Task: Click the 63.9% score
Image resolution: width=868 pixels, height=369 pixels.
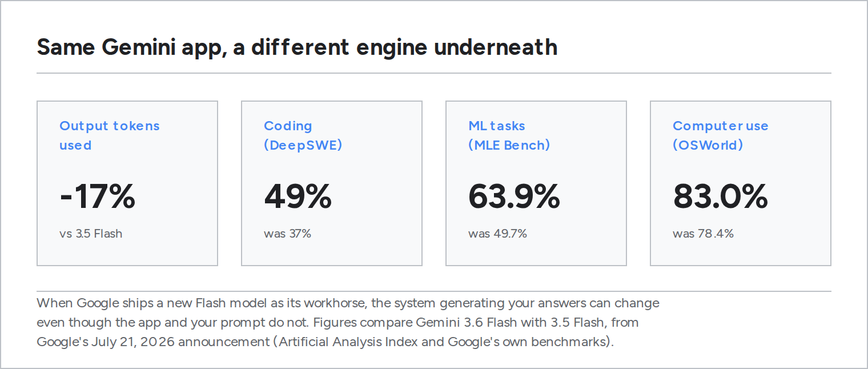Action: click(514, 196)
